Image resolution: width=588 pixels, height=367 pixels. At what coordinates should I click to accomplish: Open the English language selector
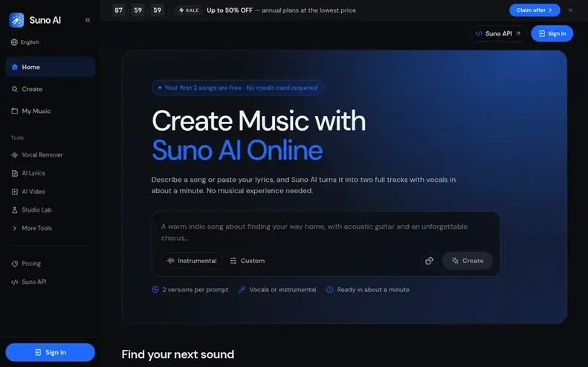25,42
